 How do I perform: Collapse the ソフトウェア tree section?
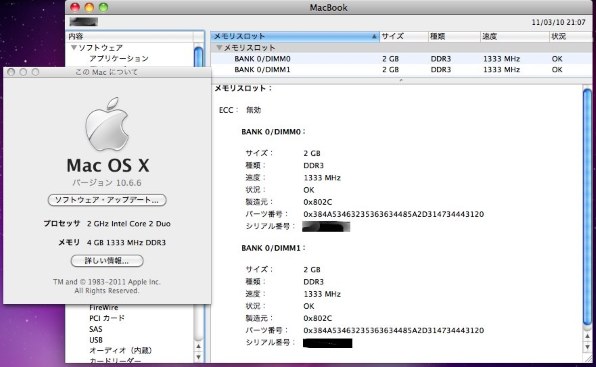click(74, 47)
